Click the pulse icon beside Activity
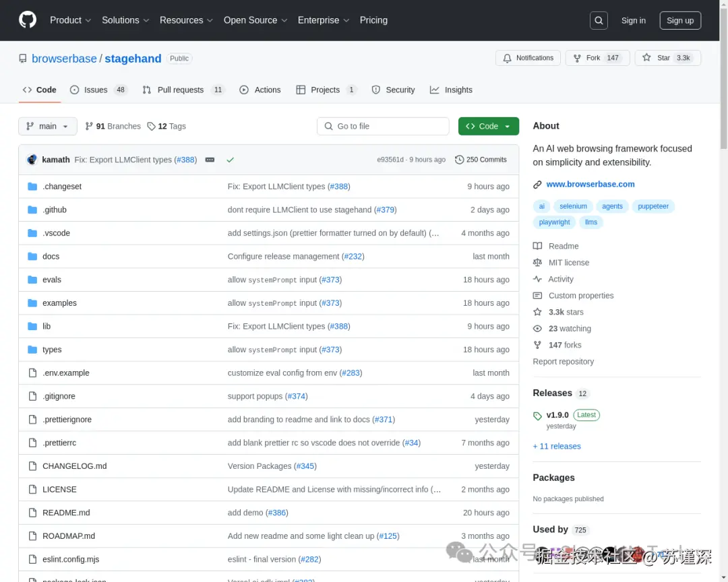This screenshot has height=582, width=728. (x=537, y=279)
